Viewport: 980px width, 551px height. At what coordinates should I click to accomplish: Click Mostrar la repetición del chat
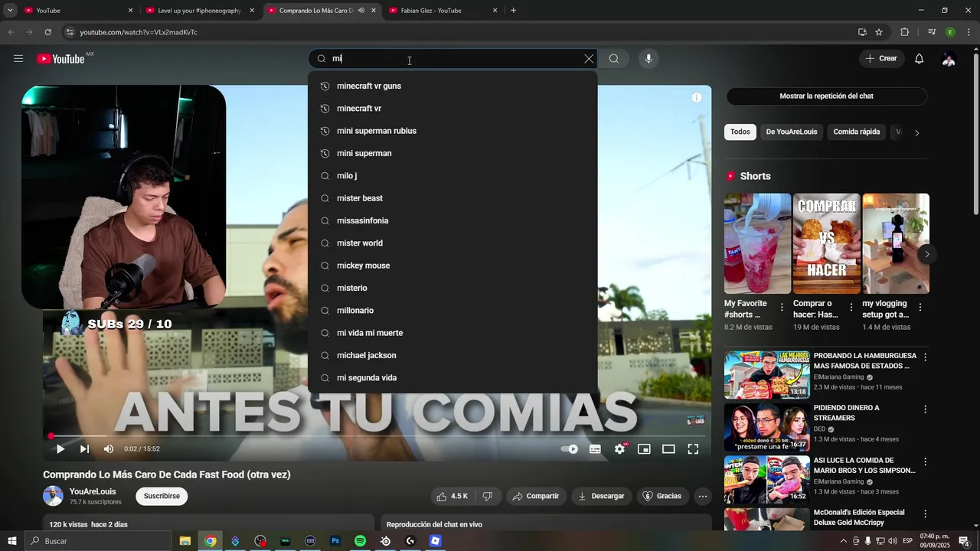pyautogui.click(x=826, y=96)
